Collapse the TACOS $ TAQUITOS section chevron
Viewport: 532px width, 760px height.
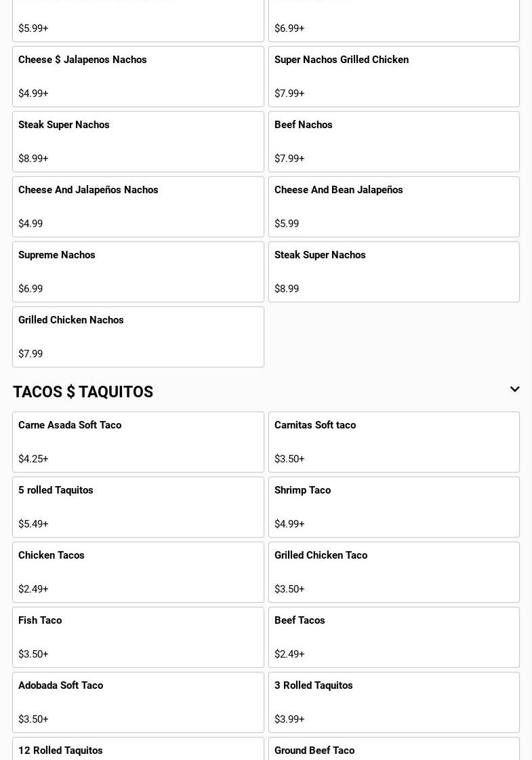(514, 390)
